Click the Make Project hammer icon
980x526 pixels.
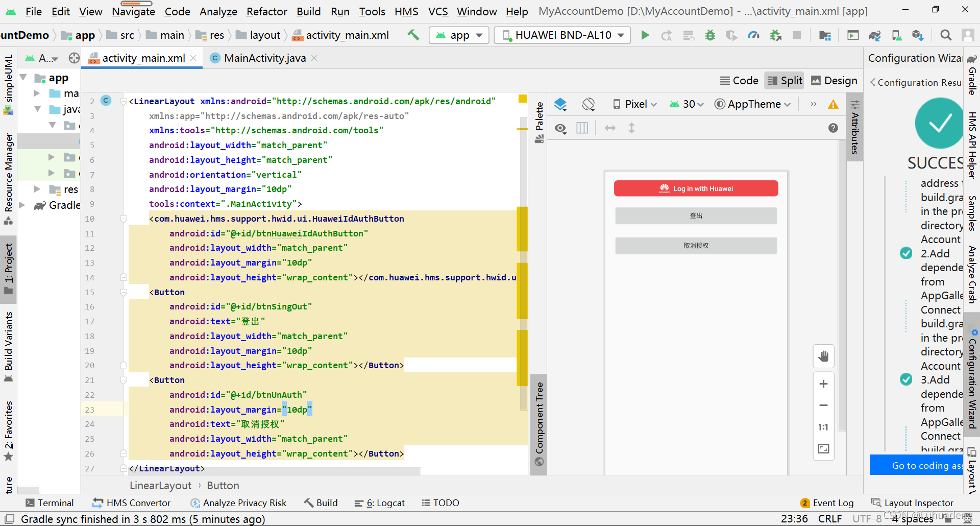(413, 35)
